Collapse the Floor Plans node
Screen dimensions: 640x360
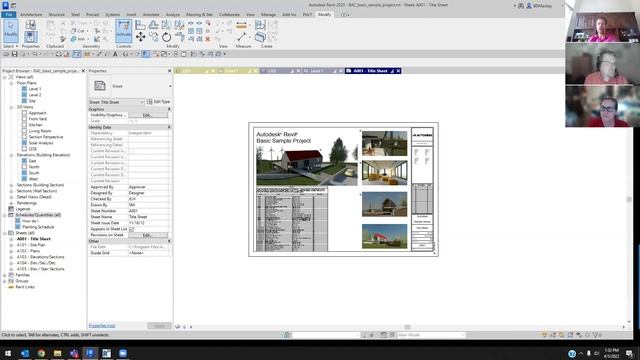(11, 83)
